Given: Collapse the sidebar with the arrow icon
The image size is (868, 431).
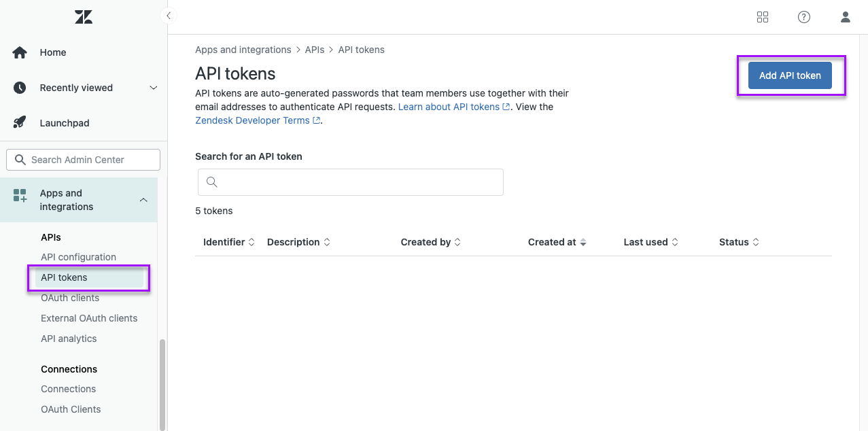Looking at the screenshot, I should (168, 16).
